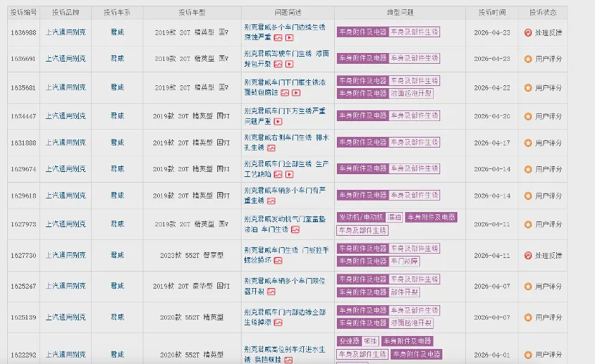Select 漆面起泡开裂 tag in row 1635681

click(411, 93)
